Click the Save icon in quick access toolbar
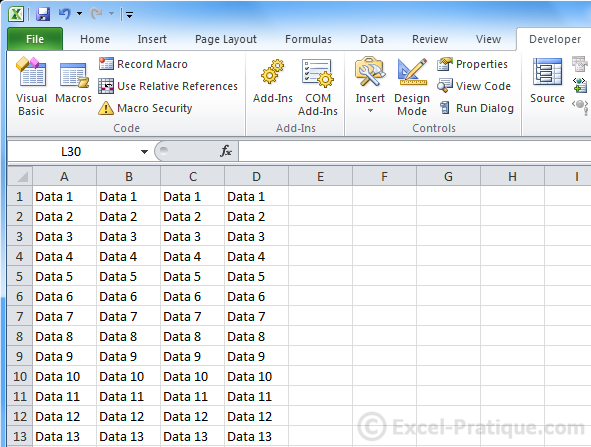The height and width of the screenshot is (447, 591). [x=43, y=14]
